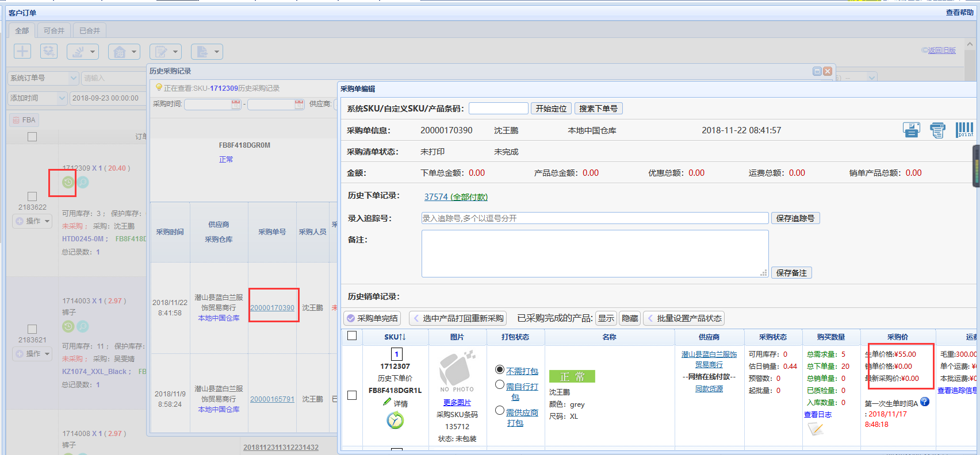Click the 开始定位 button
The height and width of the screenshot is (455, 980).
pos(552,109)
